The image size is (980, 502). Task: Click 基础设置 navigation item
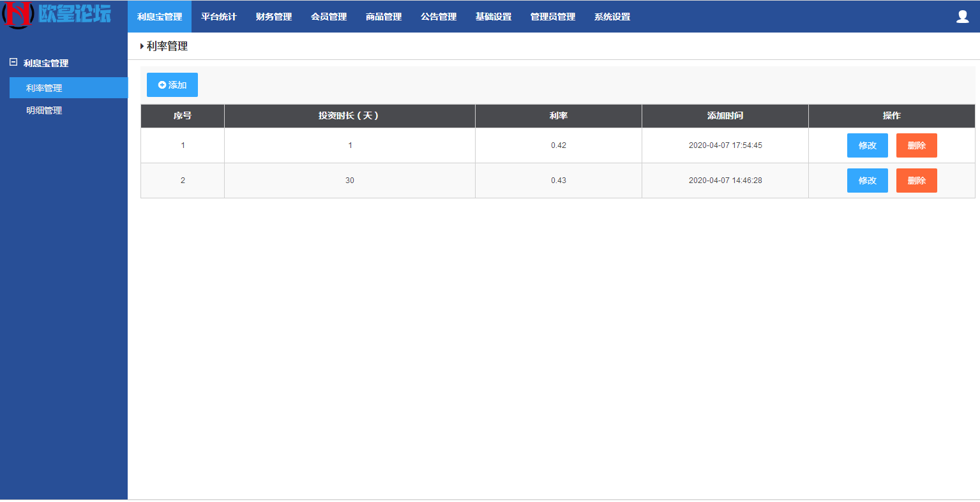click(x=494, y=17)
